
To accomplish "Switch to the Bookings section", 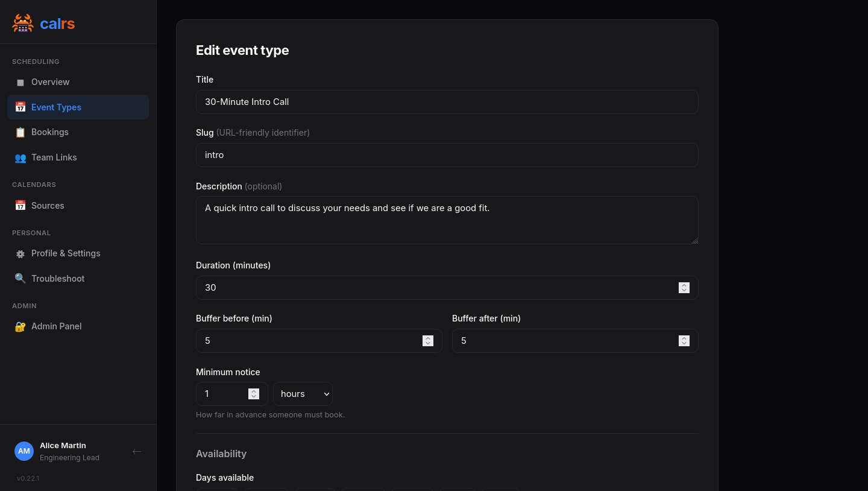I will tap(50, 132).
